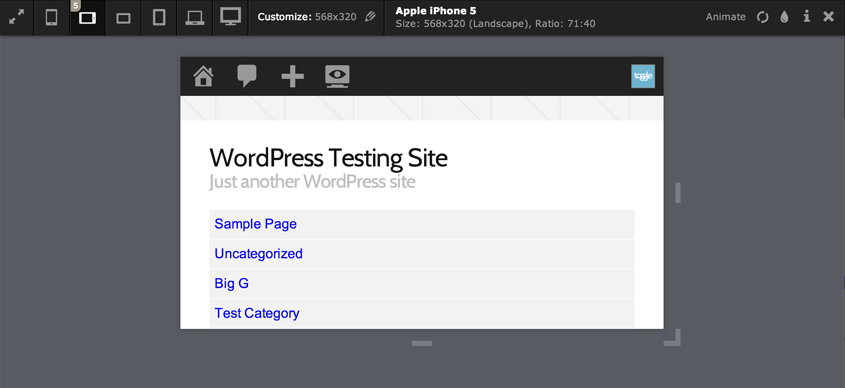
Task: Click the right-edge width resize handle
Action: click(678, 193)
